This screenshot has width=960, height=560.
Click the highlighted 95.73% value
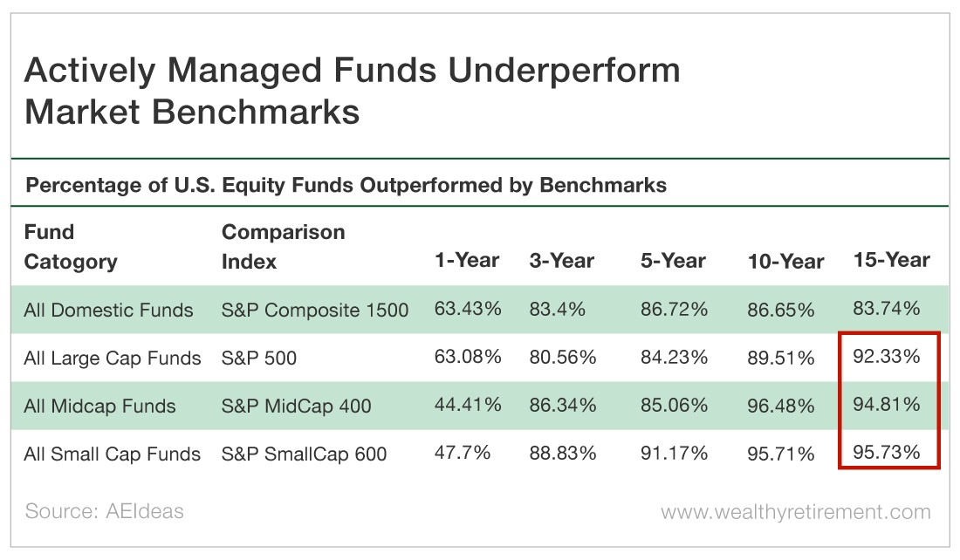click(886, 453)
